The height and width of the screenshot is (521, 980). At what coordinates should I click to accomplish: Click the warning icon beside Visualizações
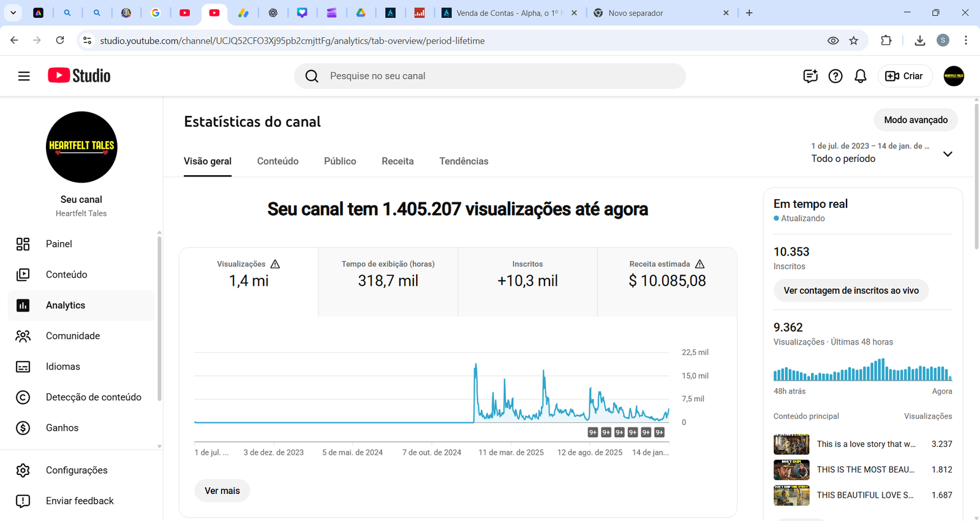(275, 264)
